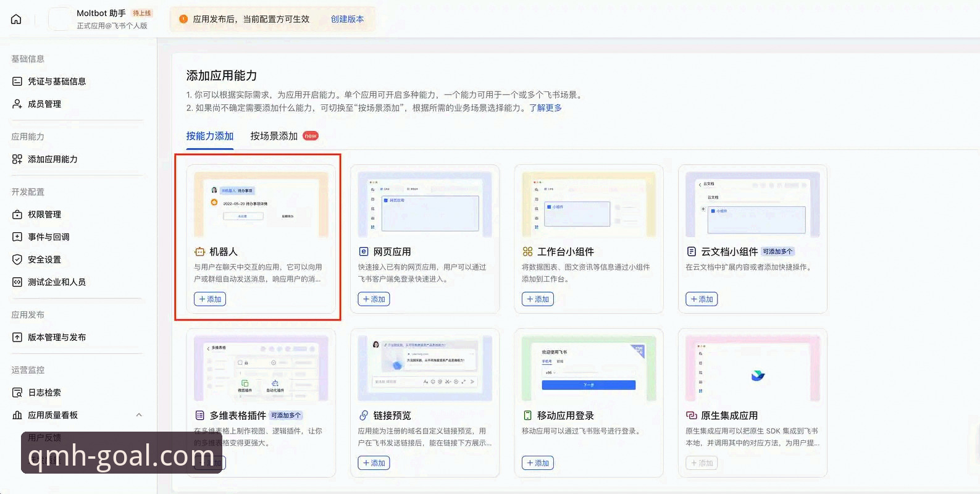This screenshot has height=494, width=980.
Task: Click the 原生集成应用 card preview image
Action: click(753, 369)
